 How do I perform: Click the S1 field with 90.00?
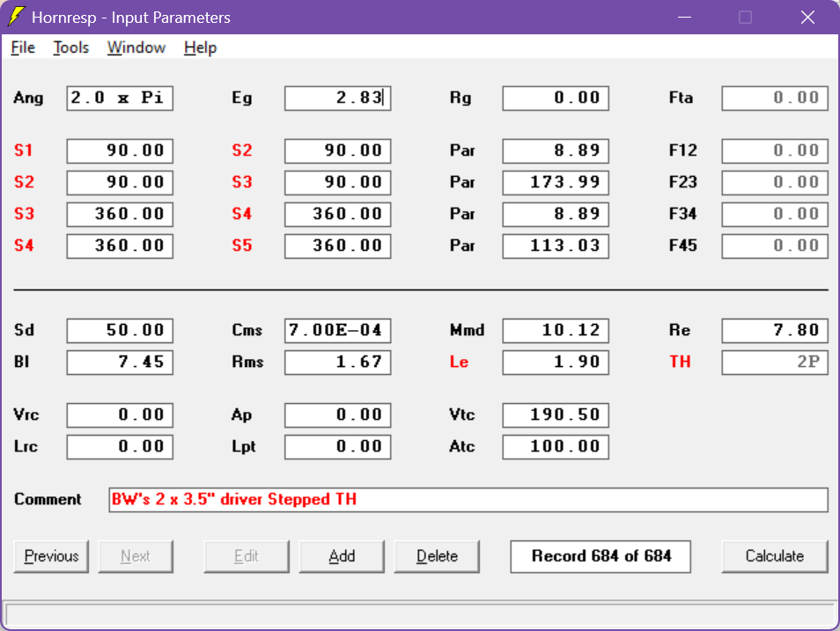120,150
